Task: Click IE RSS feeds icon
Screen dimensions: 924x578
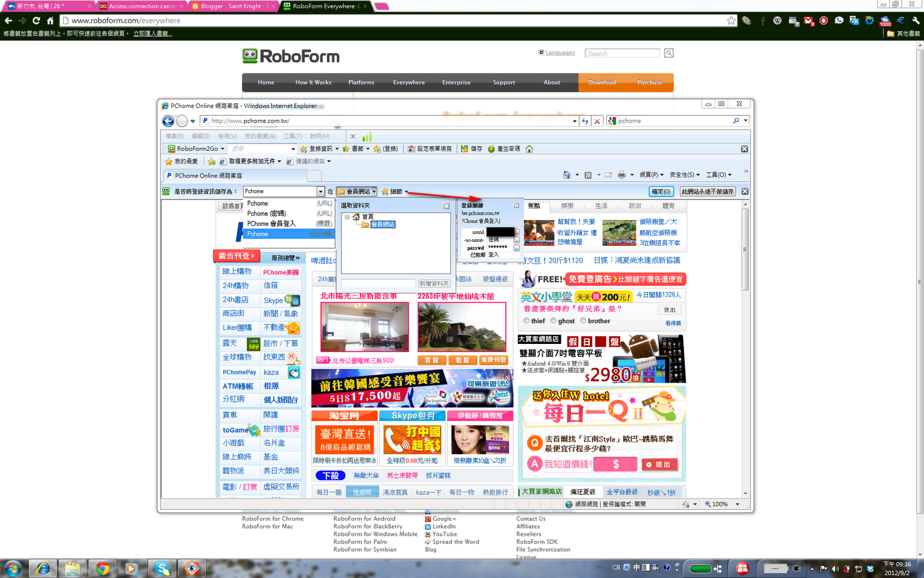Action: tap(588, 175)
